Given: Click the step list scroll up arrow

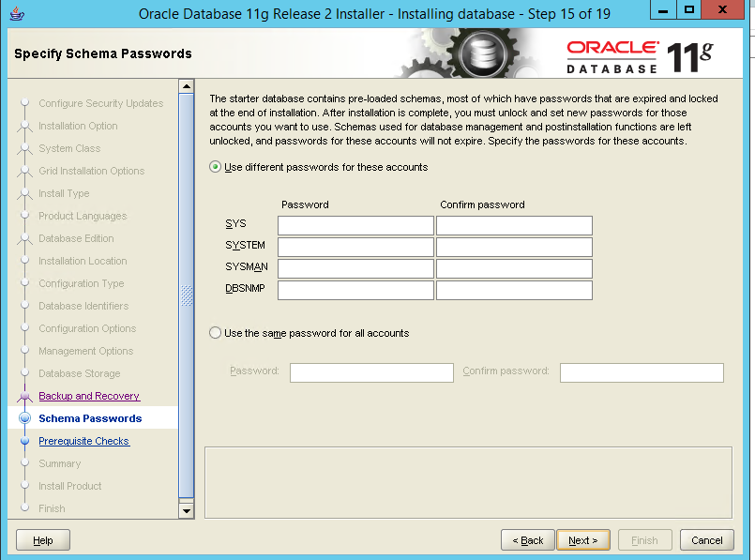Looking at the screenshot, I should (x=187, y=86).
